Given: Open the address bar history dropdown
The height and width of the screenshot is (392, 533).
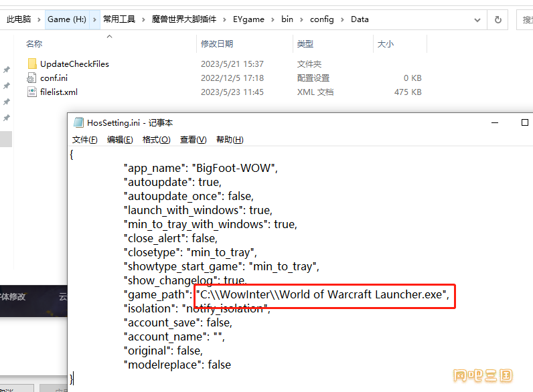Looking at the screenshot, I should pos(477,20).
